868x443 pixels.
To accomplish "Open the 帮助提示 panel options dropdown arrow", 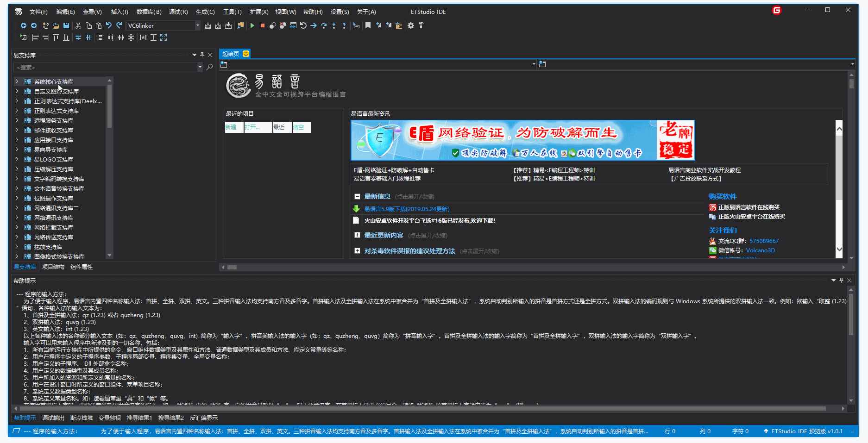I will click(833, 280).
